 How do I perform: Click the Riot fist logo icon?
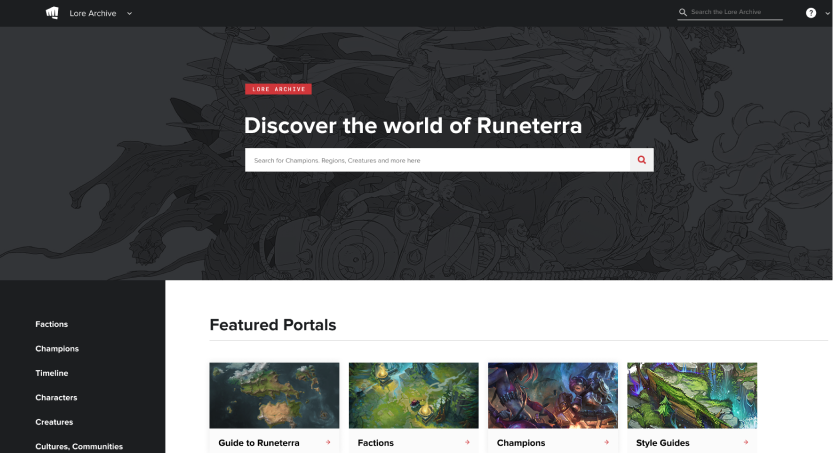tap(52, 13)
